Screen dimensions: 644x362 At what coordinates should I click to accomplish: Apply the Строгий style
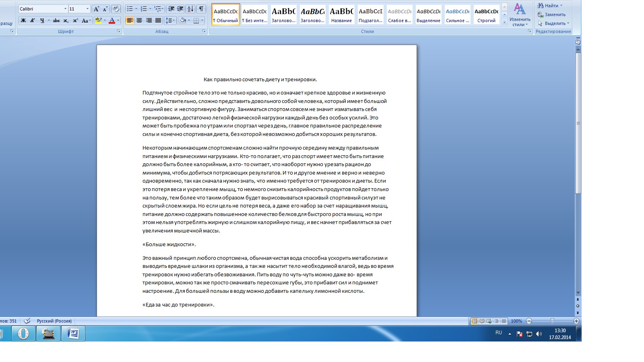pyautogui.click(x=487, y=14)
